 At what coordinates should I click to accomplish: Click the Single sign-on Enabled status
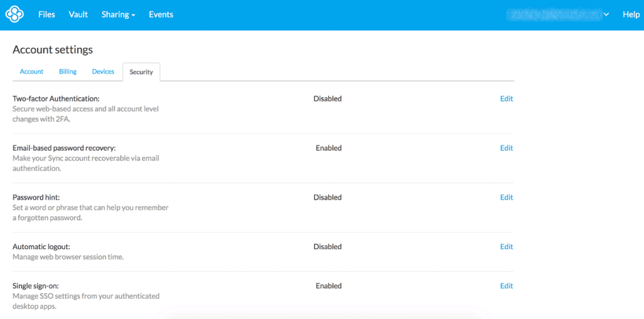(328, 286)
